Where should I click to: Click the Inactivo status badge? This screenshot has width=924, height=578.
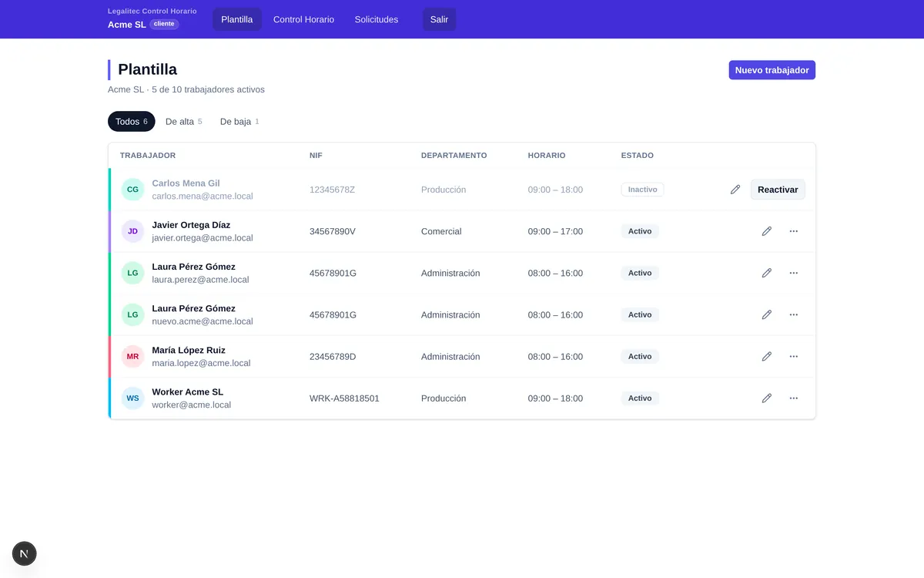point(642,190)
